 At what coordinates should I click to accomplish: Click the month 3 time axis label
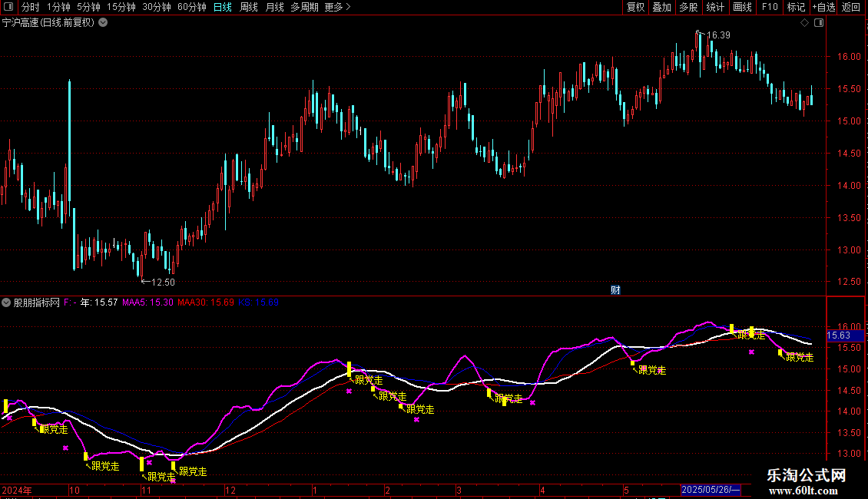(x=459, y=490)
